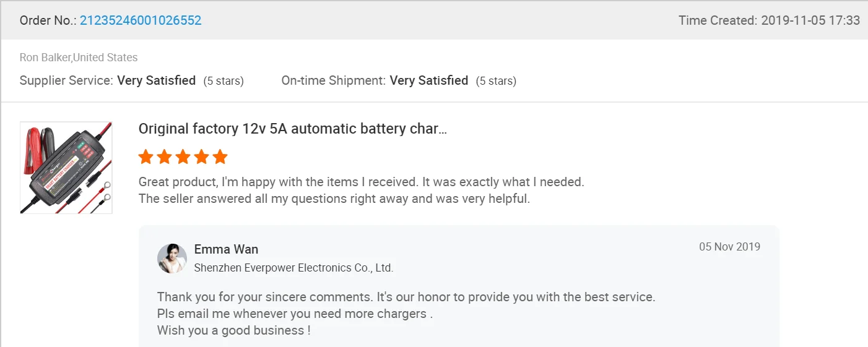
Task: Click the 05 Nov 2019 reply date
Action: (729, 247)
